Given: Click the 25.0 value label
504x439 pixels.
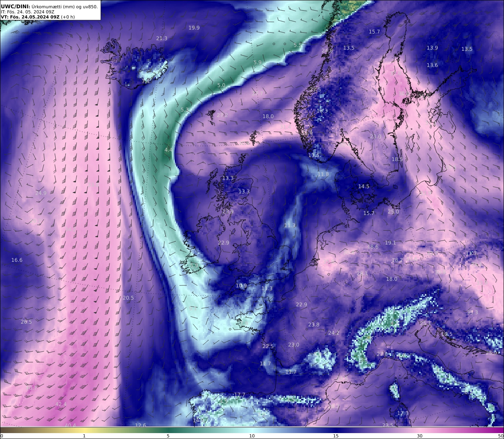Looking at the screenshot, I should click(393, 212).
